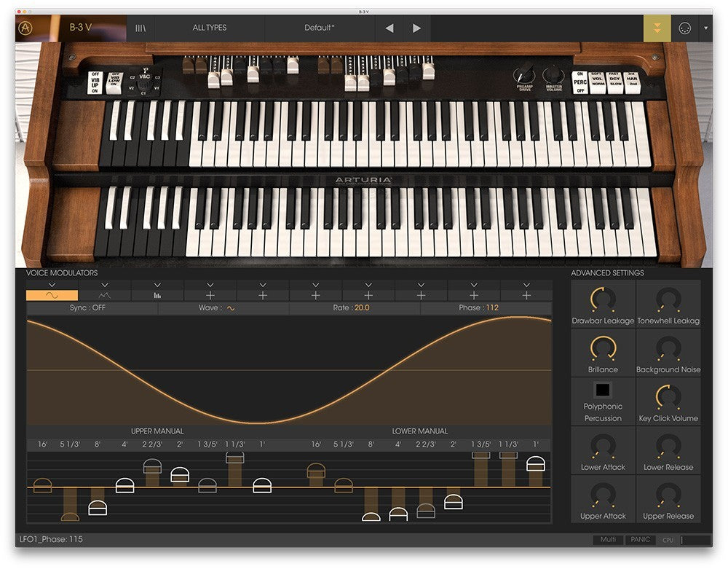
Task: Expand chevron above the seventh modulator slot
Action: tap(368, 285)
